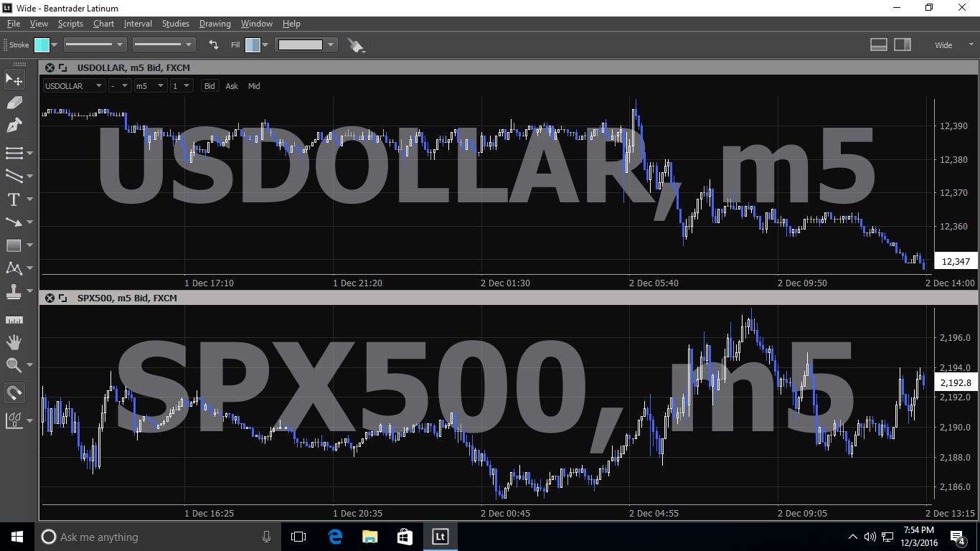The width and height of the screenshot is (980, 551).
Task: Click the chart studies tool icon
Action: pyautogui.click(x=14, y=420)
